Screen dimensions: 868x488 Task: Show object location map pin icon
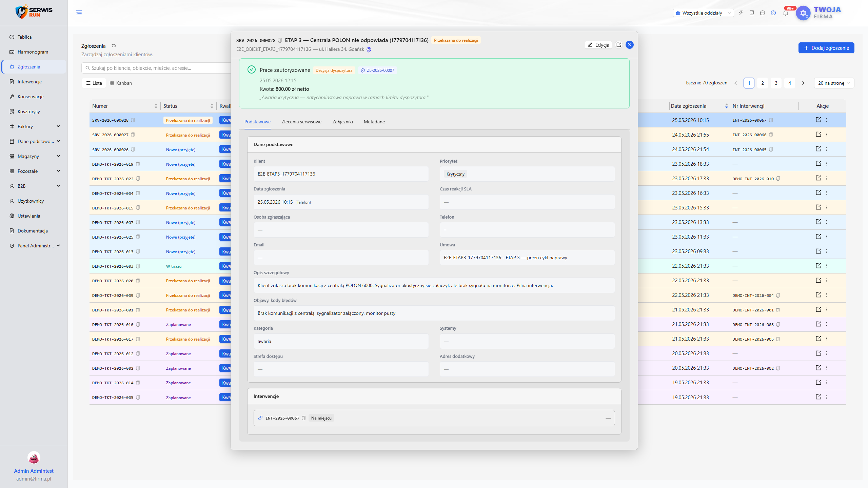click(369, 49)
